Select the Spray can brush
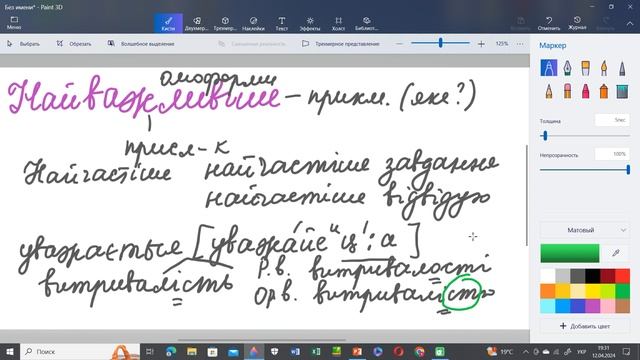The width and height of the screenshot is (640, 360). pos(604,91)
